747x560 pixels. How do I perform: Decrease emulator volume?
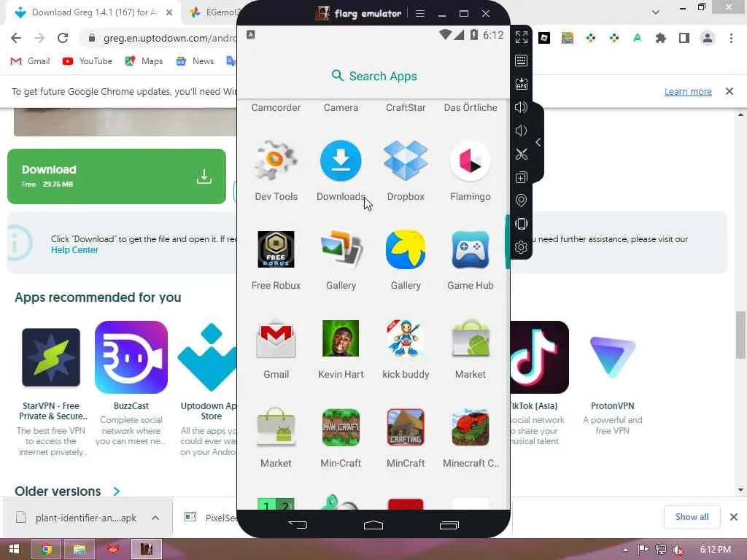click(521, 131)
